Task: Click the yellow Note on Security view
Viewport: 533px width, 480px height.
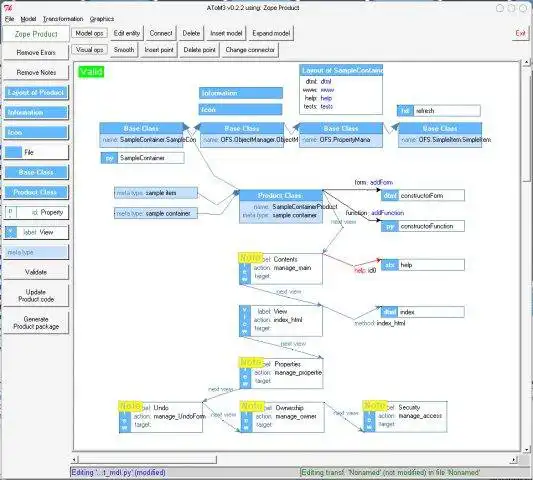Action: 375,406
